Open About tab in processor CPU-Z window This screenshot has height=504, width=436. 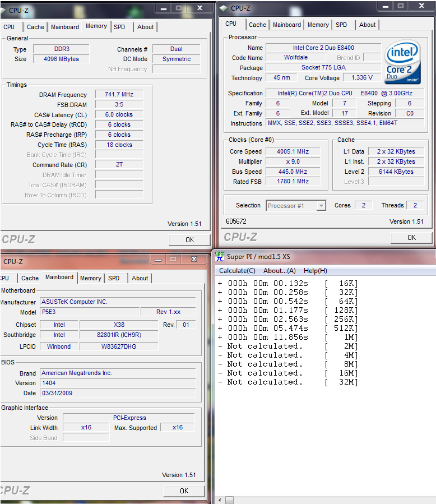(367, 25)
